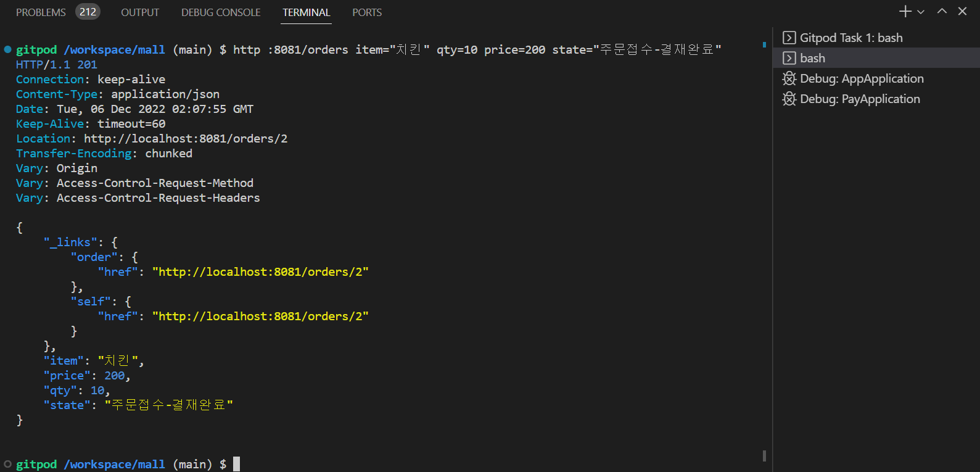Click the HTTP/1.1 201 status line

point(57,65)
